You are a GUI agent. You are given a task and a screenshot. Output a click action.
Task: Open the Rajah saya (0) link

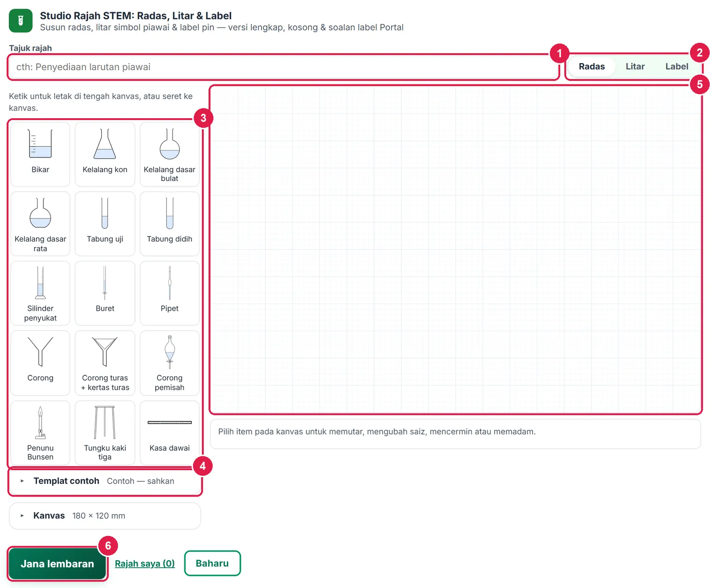tap(145, 564)
